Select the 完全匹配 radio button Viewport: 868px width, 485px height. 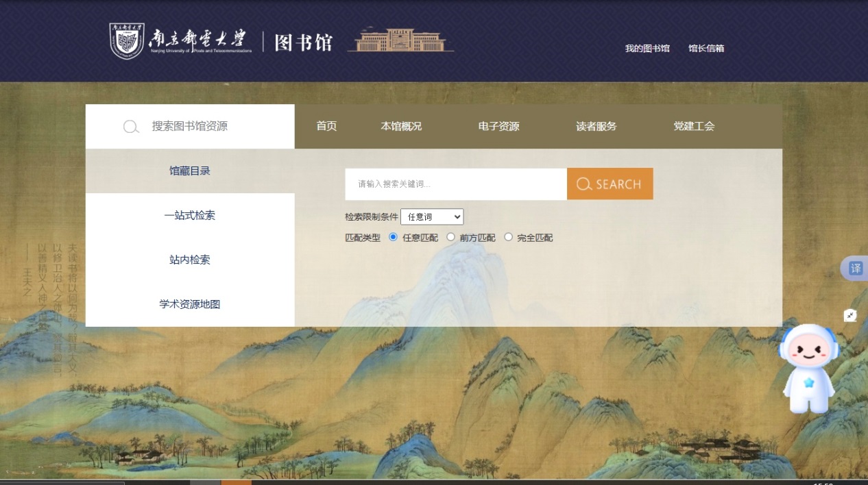(x=508, y=237)
